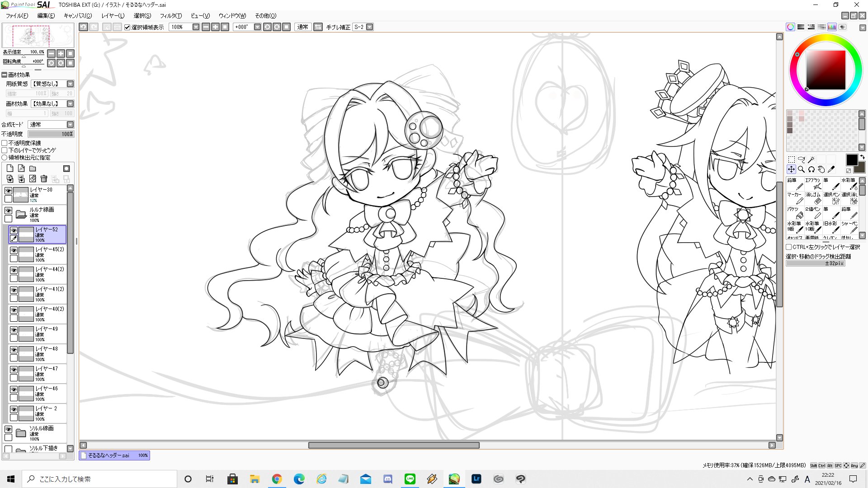Select the lasso selection tool

tap(801, 159)
